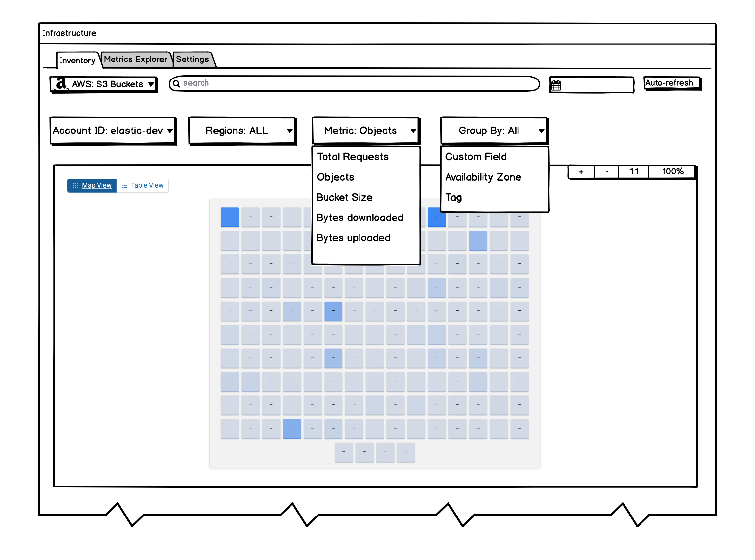Enable Auto-refresh
Screen dimensions: 755x560
point(672,83)
